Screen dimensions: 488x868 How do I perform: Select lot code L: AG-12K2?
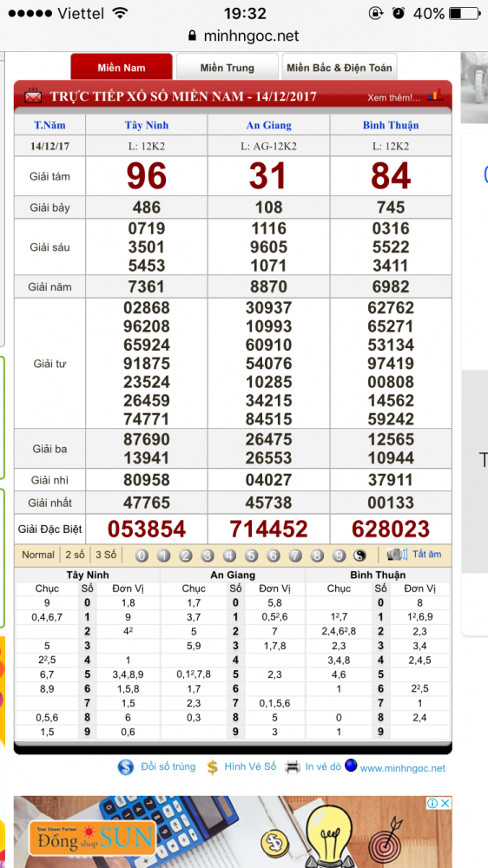click(x=268, y=147)
